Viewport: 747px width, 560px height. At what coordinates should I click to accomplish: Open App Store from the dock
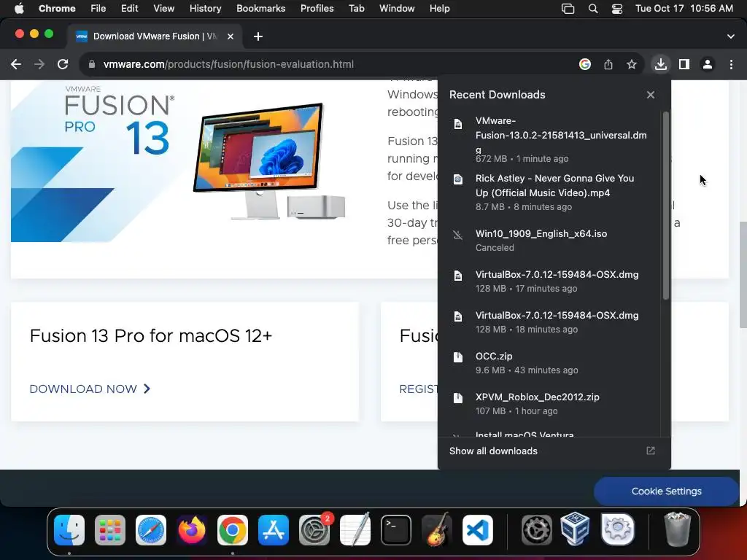pos(274,529)
